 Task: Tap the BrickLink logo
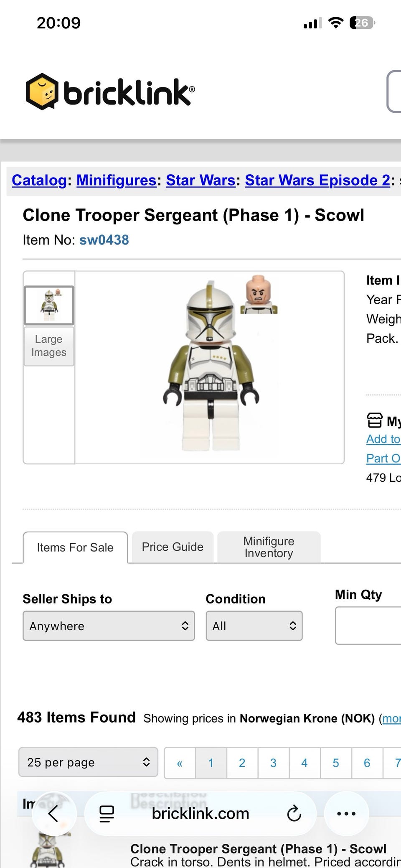click(110, 92)
